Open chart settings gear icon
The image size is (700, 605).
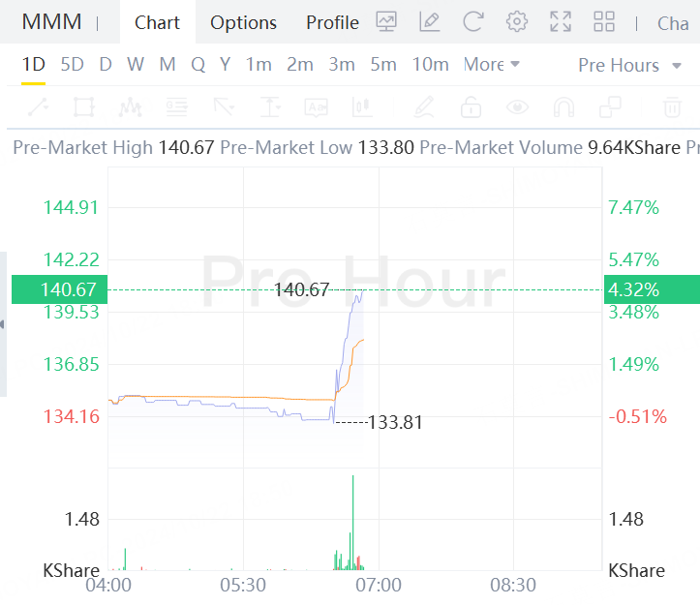(516, 21)
